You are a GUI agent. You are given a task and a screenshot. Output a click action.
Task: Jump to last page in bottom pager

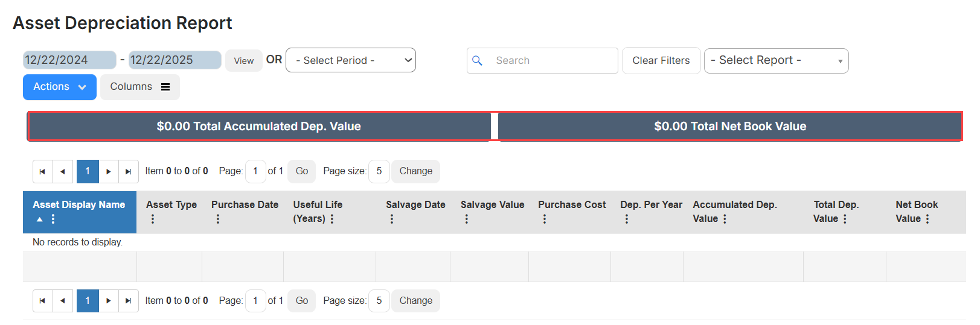(128, 301)
